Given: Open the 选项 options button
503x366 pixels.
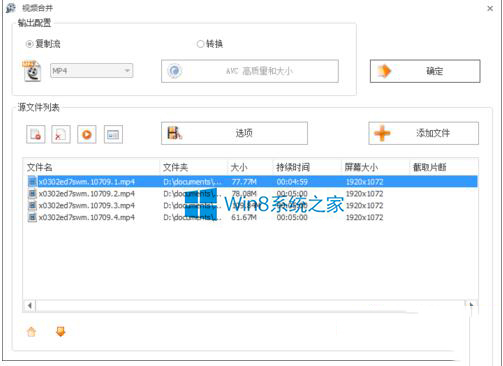Looking at the screenshot, I should 234,133.
